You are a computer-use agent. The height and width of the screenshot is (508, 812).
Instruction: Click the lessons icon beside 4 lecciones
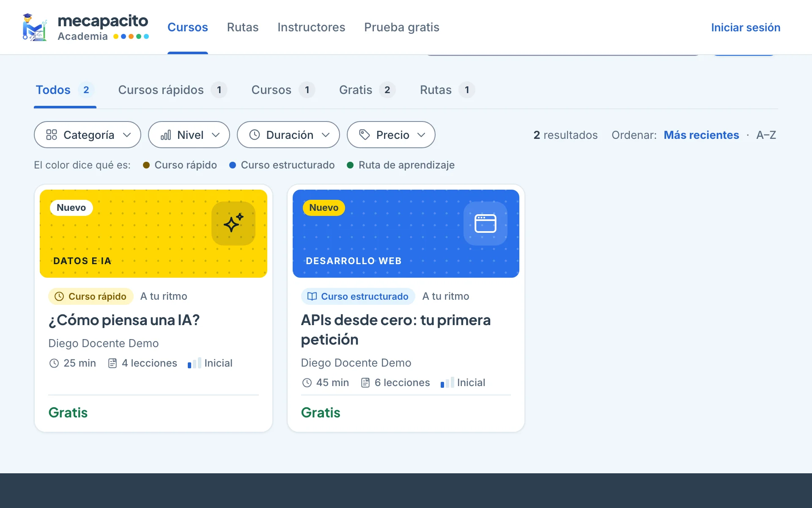tap(112, 363)
